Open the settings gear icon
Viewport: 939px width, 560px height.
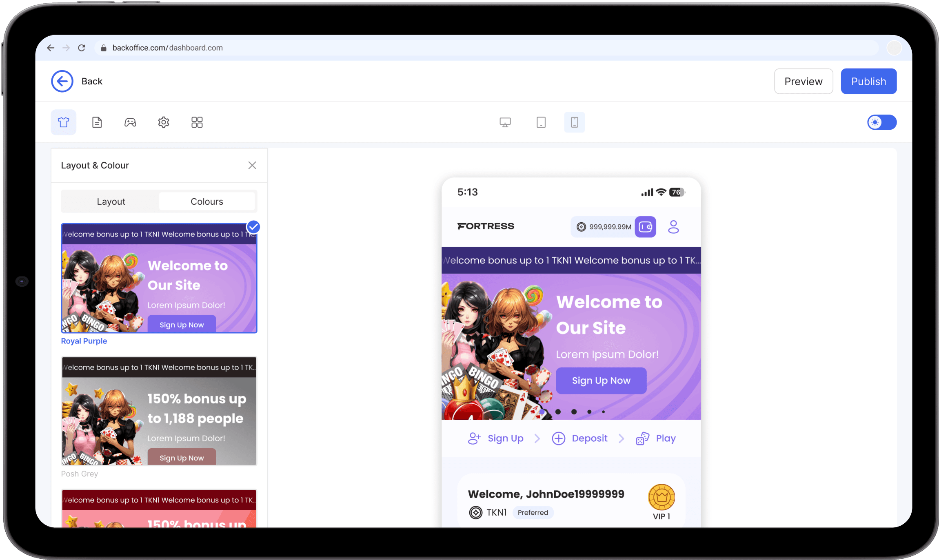164,122
